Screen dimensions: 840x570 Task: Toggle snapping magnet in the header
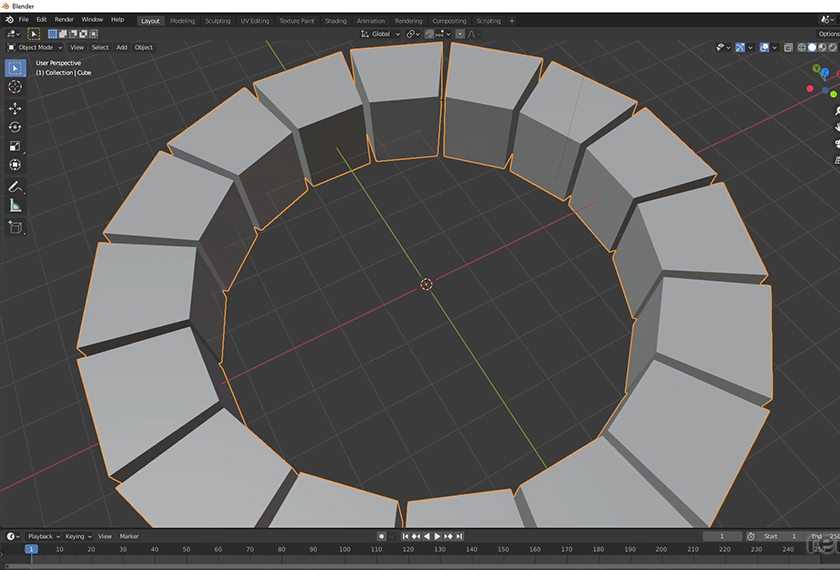[430, 34]
